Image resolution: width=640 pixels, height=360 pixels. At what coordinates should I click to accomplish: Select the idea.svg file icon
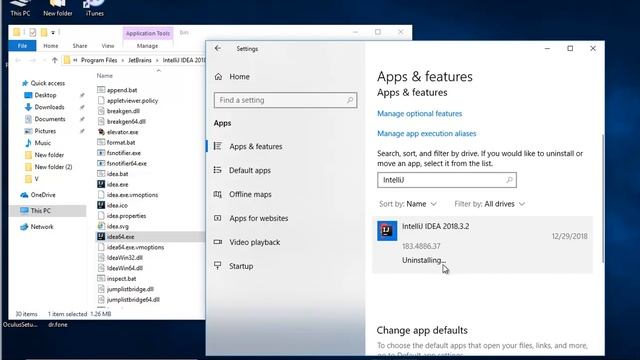coord(101,226)
